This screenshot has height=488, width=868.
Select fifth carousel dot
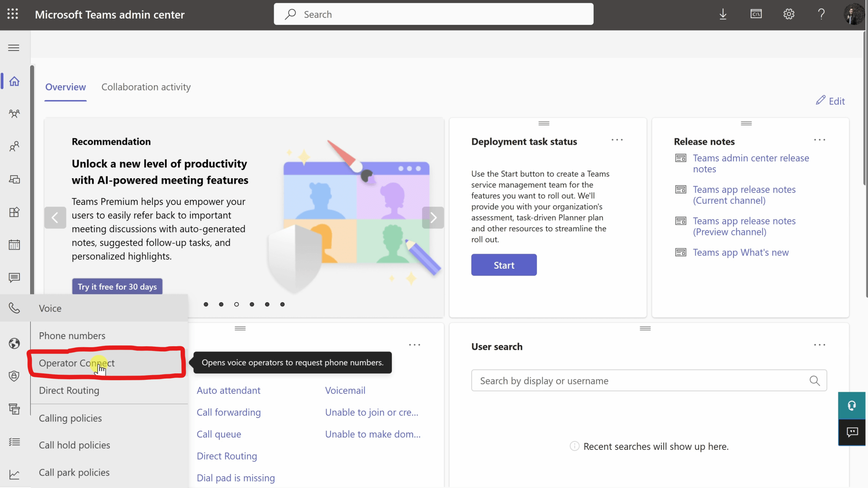[x=267, y=304]
